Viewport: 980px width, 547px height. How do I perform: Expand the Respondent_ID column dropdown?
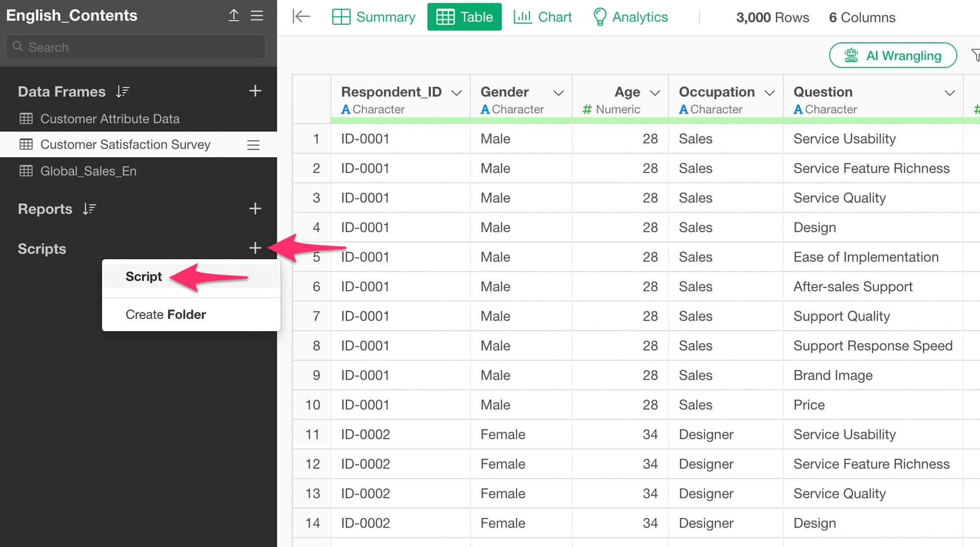pos(456,92)
